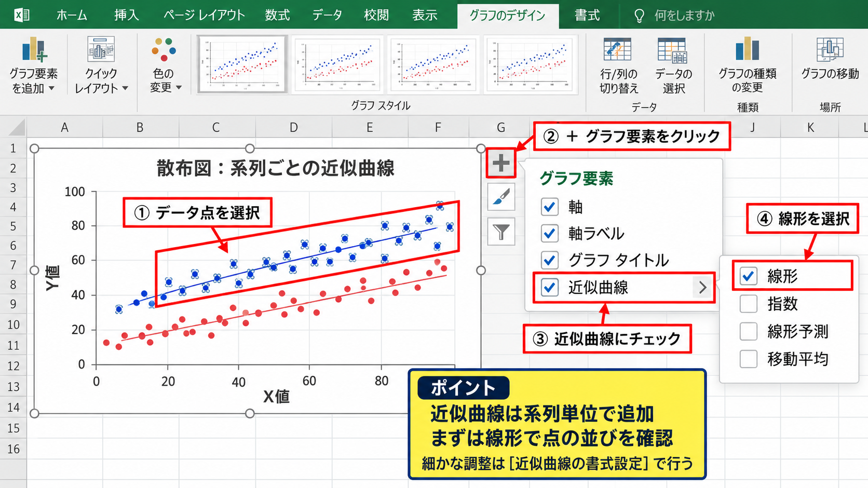Open 色の変更 palette
868x488 pixels.
[165, 65]
